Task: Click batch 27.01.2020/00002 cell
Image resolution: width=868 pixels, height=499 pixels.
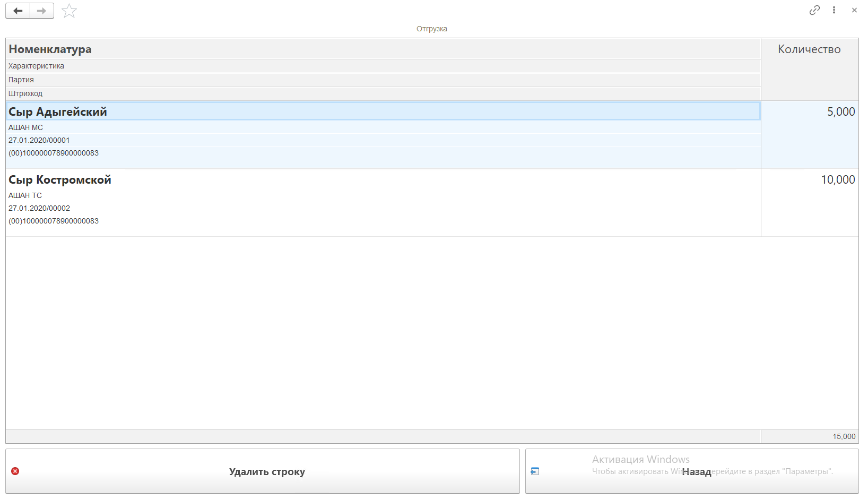Action: point(39,208)
